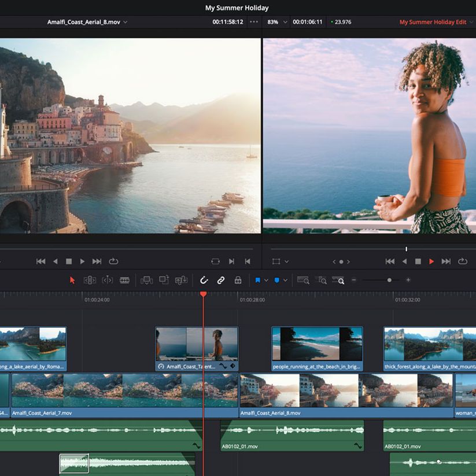The height and width of the screenshot is (476, 476).
Task: Add a blue marker at the playhead
Action: coord(277,280)
